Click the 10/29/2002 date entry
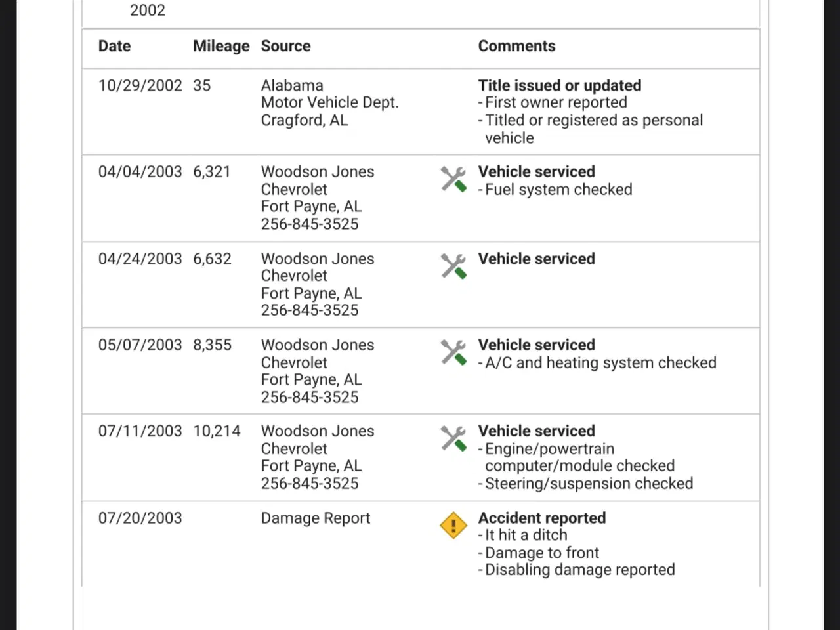The height and width of the screenshot is (630, 840). pyautogui.click(x=140, y=85)
